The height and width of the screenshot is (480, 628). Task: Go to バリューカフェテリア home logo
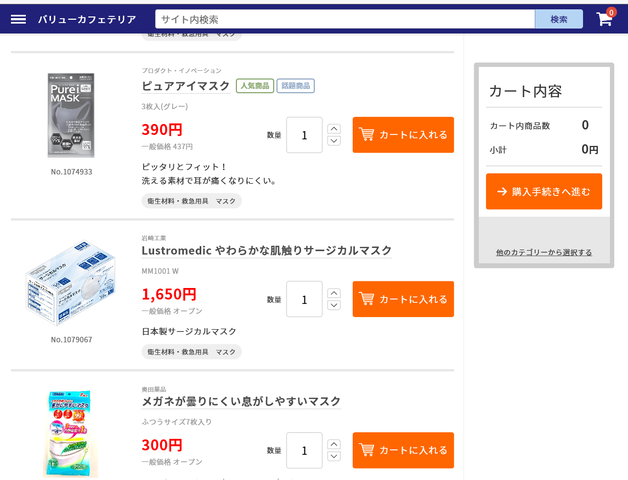coord(87,19)
